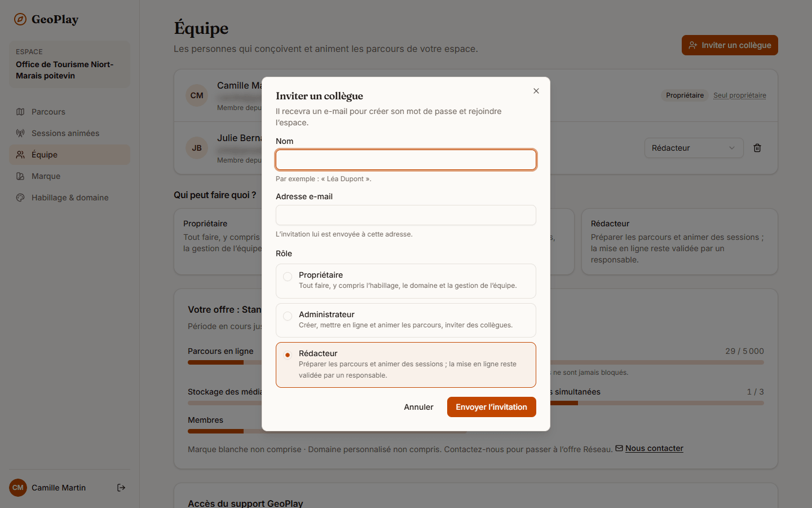The width and height of the screenshot is (812, 508).
Task: Select the Administrateur role radio button
Action: tap(288, 316)
